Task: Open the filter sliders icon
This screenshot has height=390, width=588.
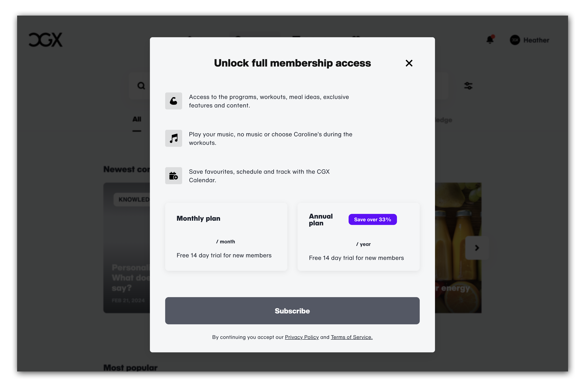Action: (468, 86)
